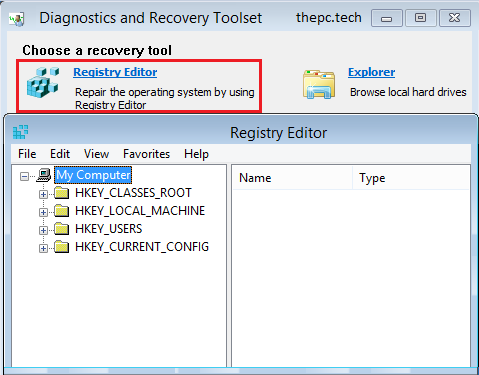The width and height of the screenshot is (479, 375).
Task: Open the File menu
Action: [x=27, y=154]
